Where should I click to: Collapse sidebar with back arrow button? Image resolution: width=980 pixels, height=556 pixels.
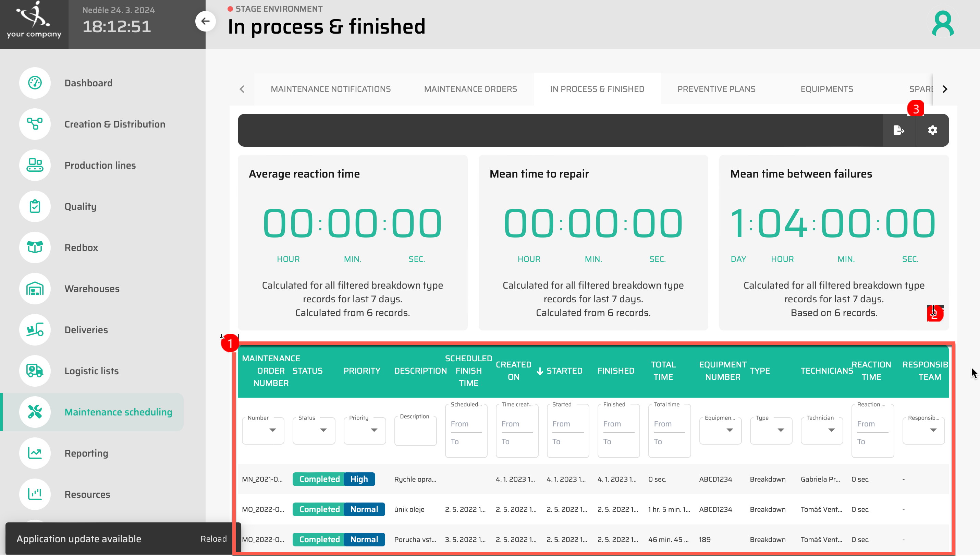[x=205, y=21]
